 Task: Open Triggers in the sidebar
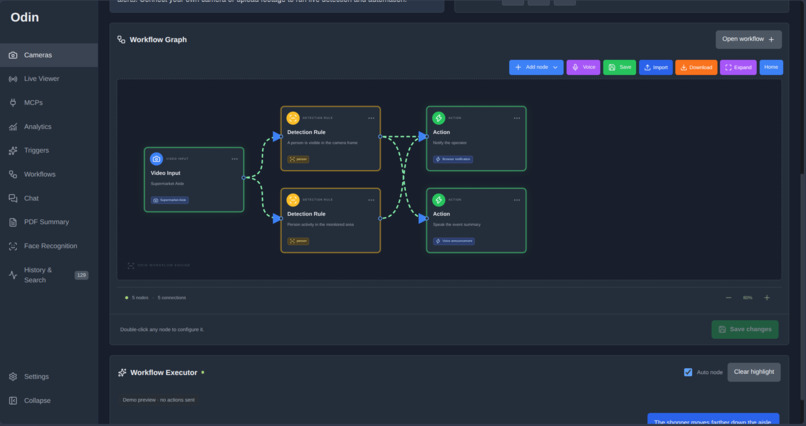(x=48, y=151)
